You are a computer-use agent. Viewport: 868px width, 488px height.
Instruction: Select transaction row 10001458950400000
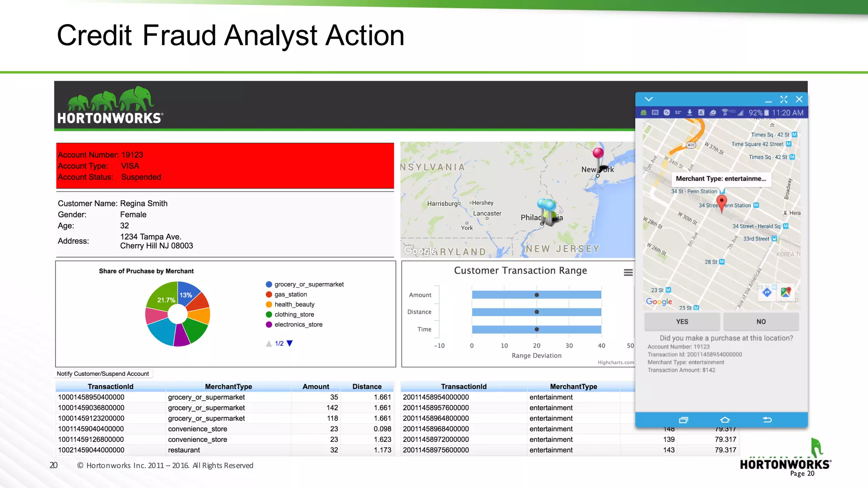[225, 397]
